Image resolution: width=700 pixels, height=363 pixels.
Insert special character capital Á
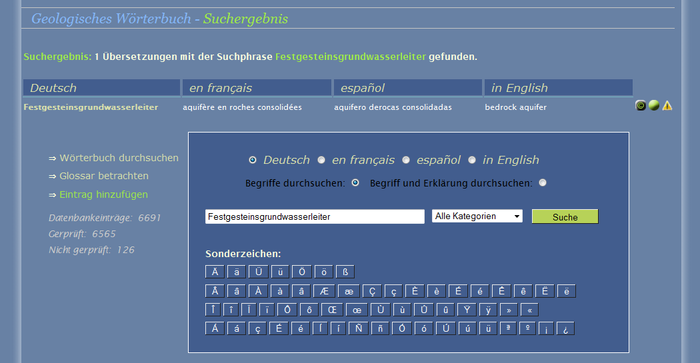point(215,329)
